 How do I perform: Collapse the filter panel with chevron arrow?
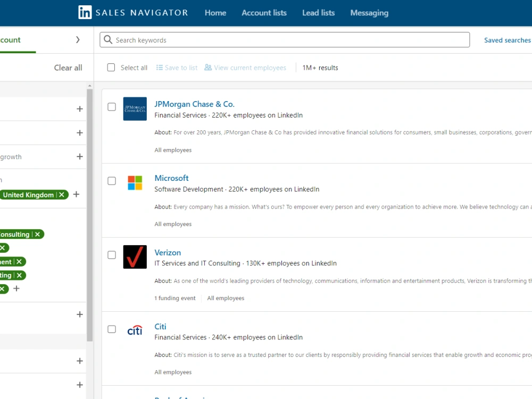(x=78, y=40)
